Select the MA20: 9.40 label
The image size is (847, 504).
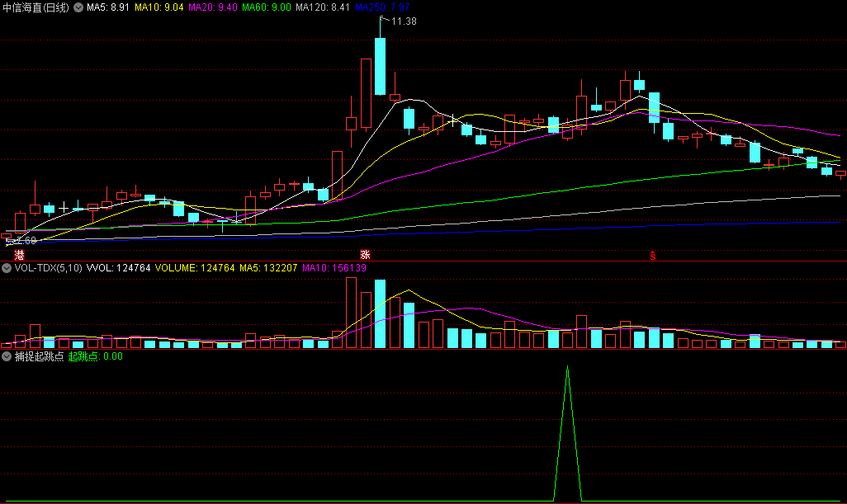point(213,7)
